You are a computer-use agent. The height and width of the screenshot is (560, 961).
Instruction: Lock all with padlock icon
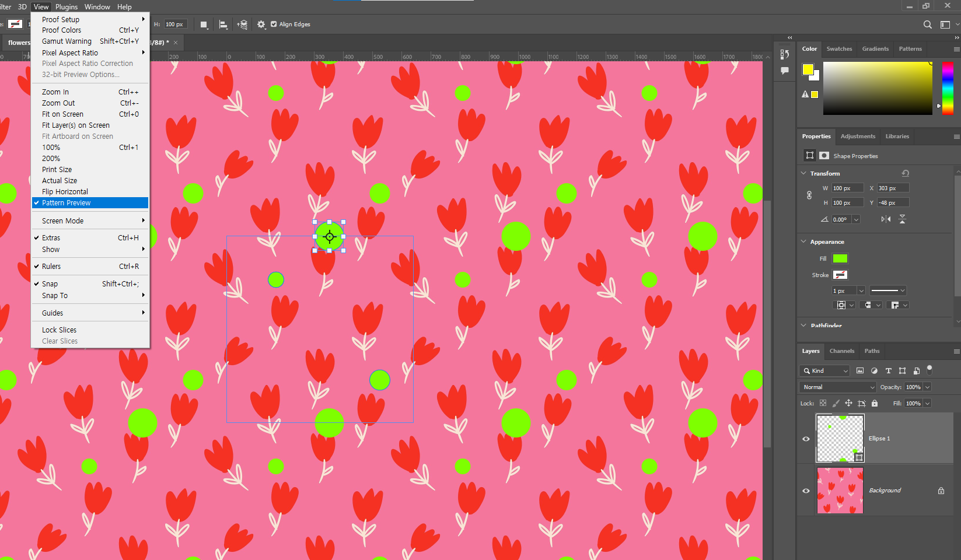[875, 403]
